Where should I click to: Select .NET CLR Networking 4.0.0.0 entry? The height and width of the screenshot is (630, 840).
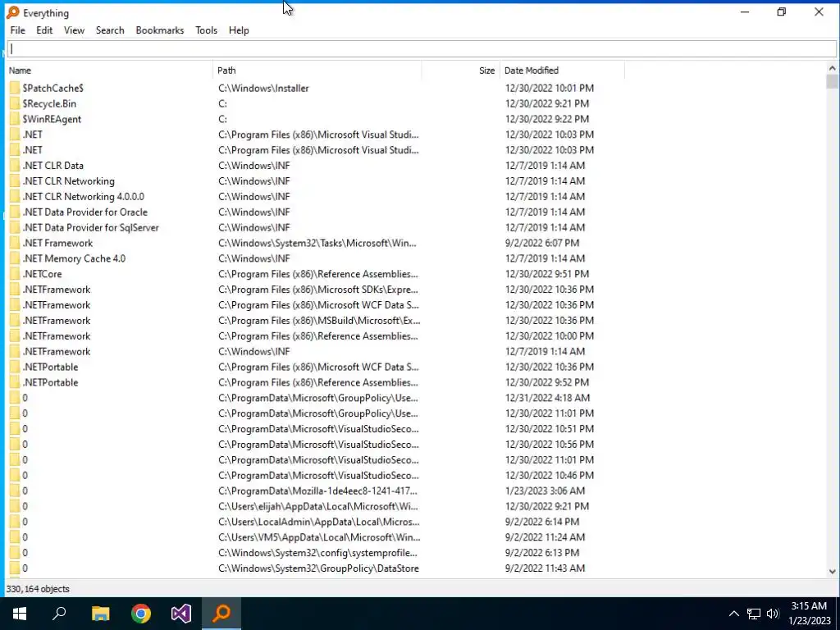point(83,197)
